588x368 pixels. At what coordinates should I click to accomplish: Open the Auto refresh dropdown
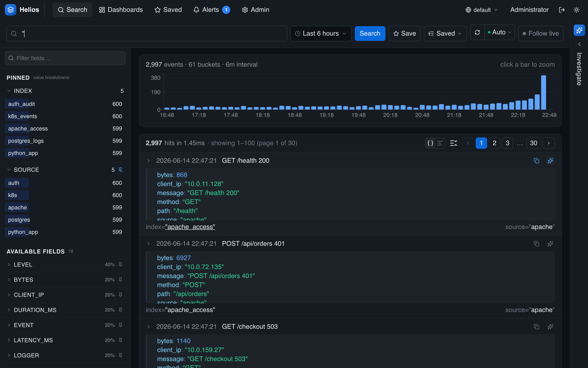(500, 32)
